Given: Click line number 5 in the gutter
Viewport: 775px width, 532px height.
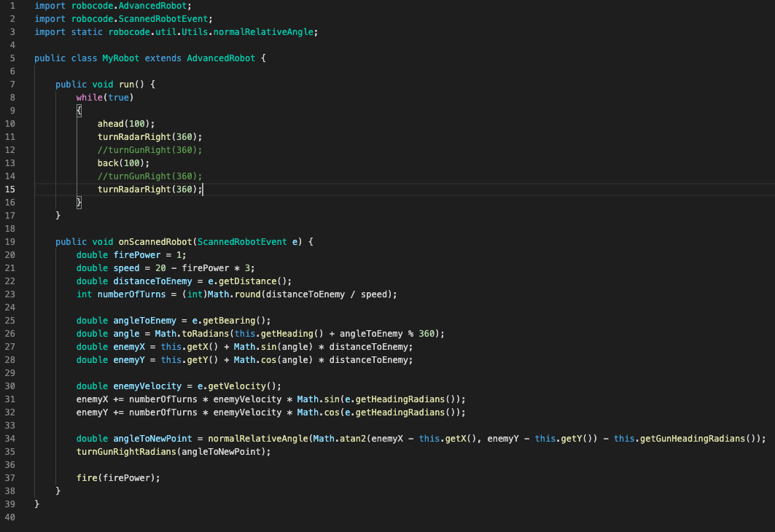Looking at the screenshot, I should 13,58.
